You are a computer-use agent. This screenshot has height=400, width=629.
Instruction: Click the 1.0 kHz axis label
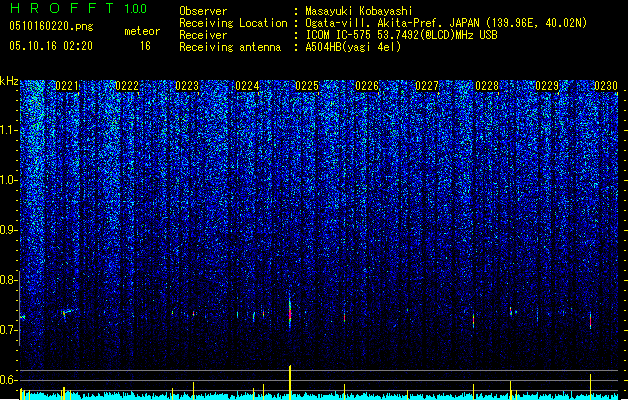pyautogui.click(x=9, y=180)
